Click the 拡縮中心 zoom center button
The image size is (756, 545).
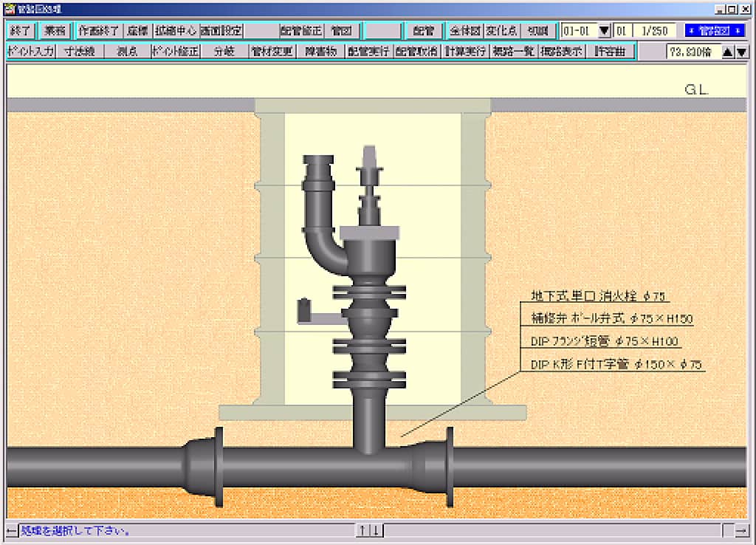(176, 31)
